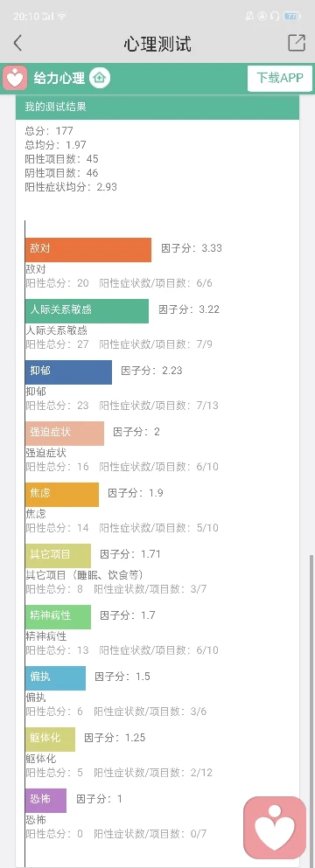The height and width of the screenshot is (868, 315).
Task: Open the share icon top right
Action: coord(297,43)
